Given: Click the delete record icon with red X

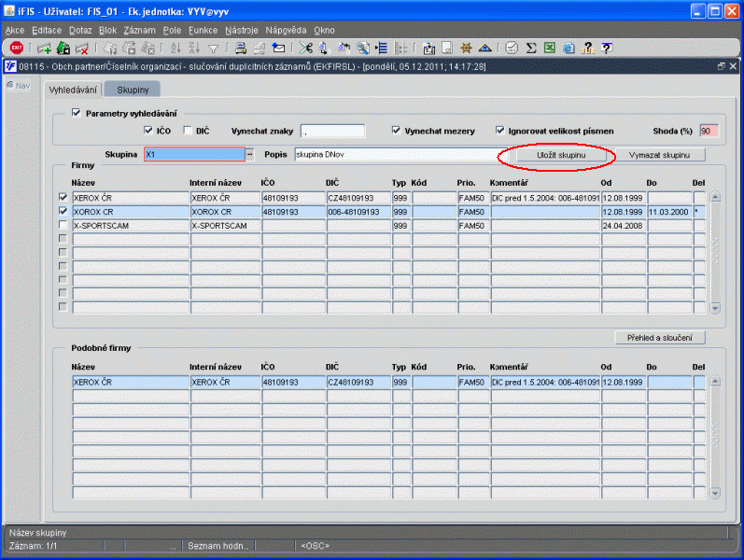Looking at the screenshot, I should pos(82,48).
